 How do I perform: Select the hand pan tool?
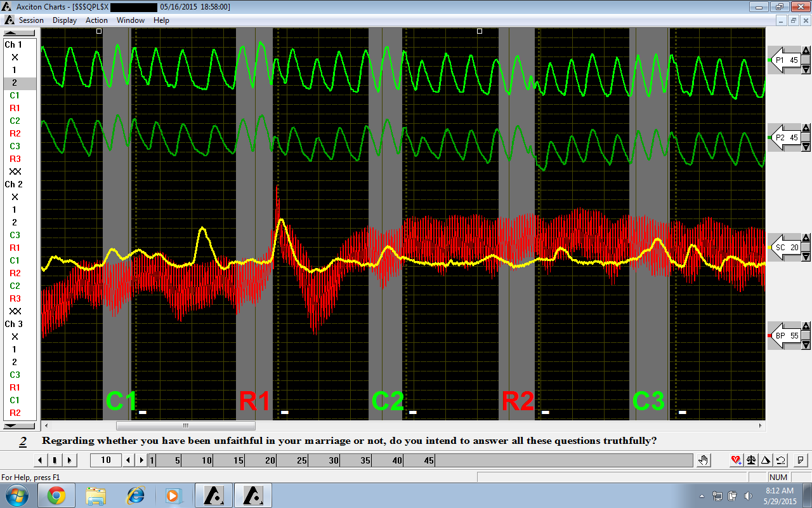(703, 460)
